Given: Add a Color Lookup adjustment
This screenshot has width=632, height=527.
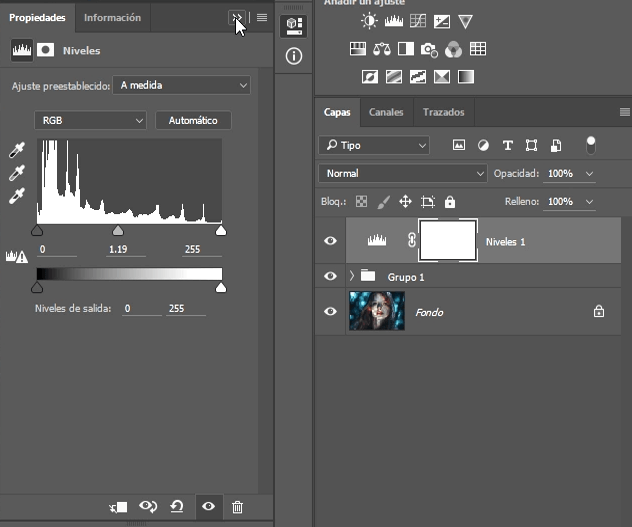Looking at the screenshot, I should coord(478,49).
